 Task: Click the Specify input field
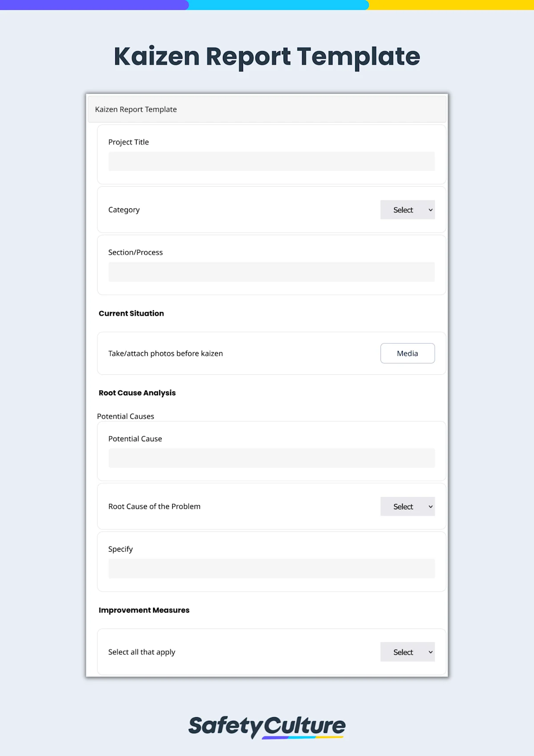pos(271,568)
